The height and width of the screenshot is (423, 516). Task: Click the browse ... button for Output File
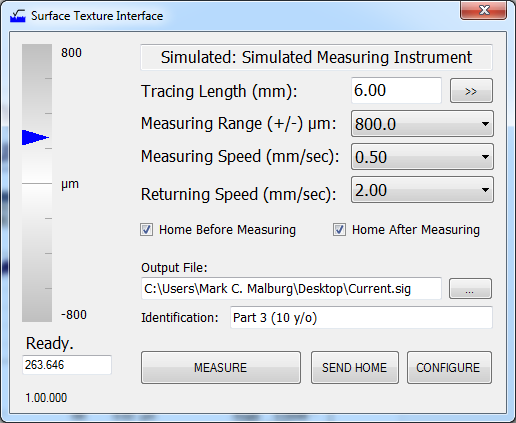tap(470, 289)
